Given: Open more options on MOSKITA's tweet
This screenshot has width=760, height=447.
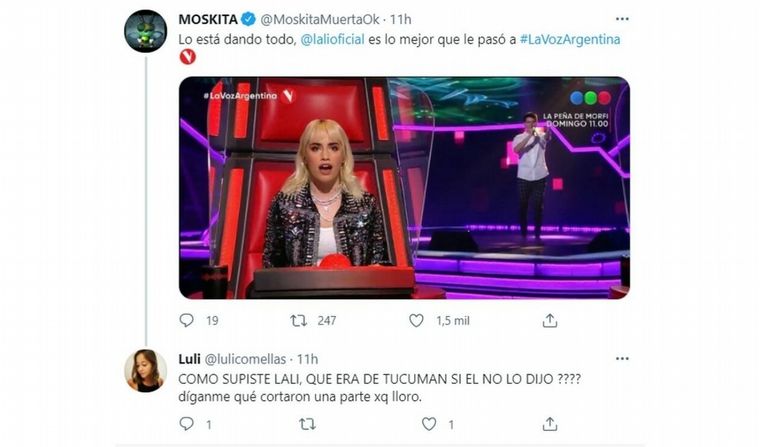Looking at the screenshot, I should (622, 19).
